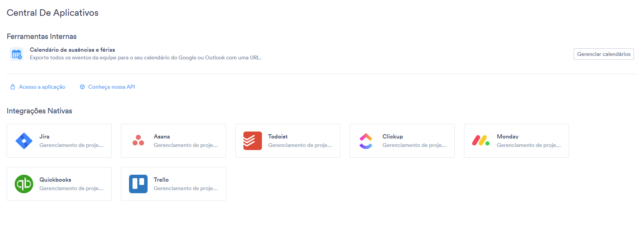644x226 pixels.
Task: Select the Asana integration name
Action: [x=162, y=137]
